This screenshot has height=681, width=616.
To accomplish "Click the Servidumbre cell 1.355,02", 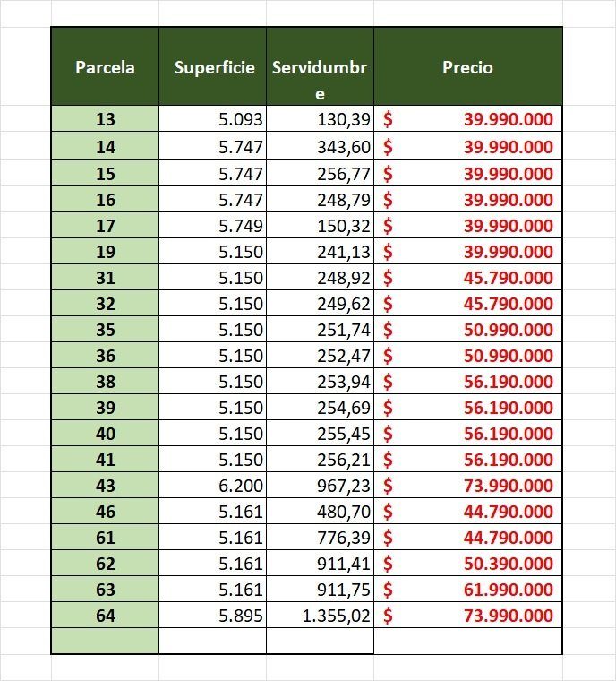I will pos(320,615).
